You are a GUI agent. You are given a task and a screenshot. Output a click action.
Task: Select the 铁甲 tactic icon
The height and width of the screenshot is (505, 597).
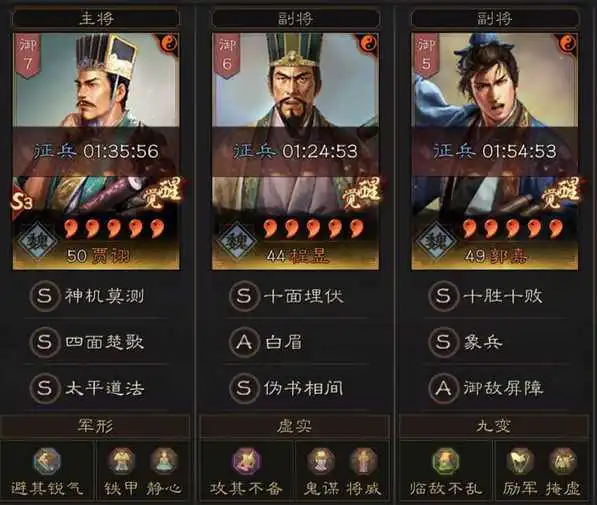121,461
